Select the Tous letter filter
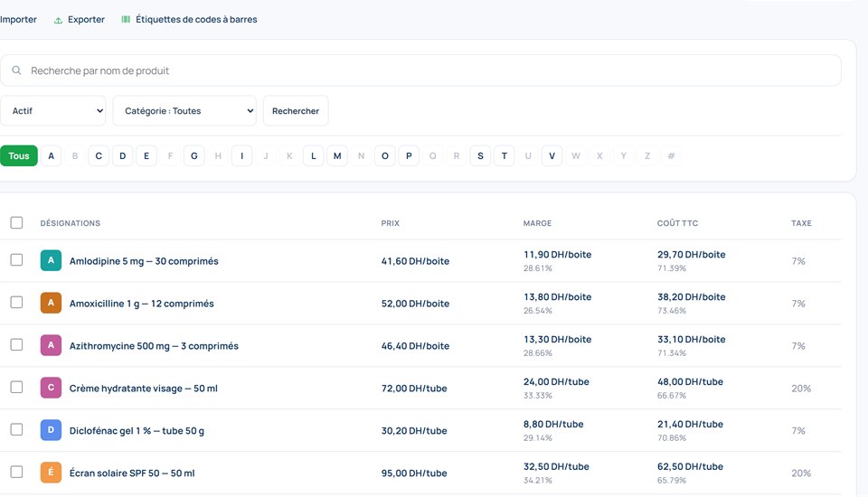868x497 pixels. (x=19, y=155)
